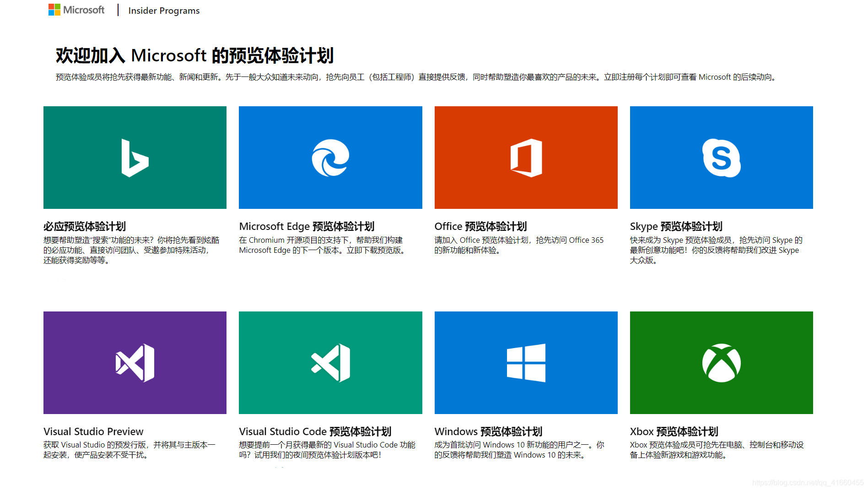This screenshot has width=868, height=491.
Task: Click the Skype description starting 快来成为 Skype
Action: 716,250
